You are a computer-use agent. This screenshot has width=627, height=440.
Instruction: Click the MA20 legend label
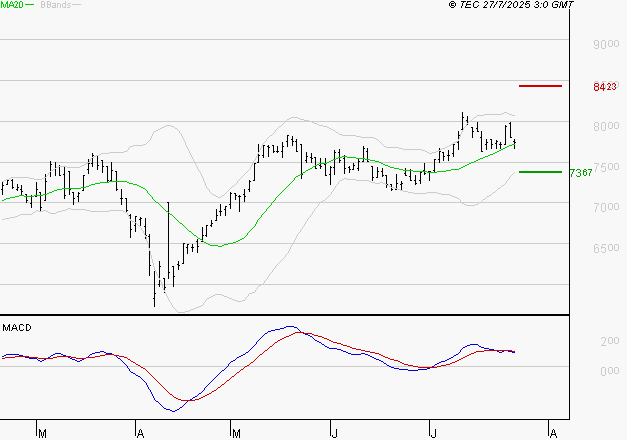12,6
